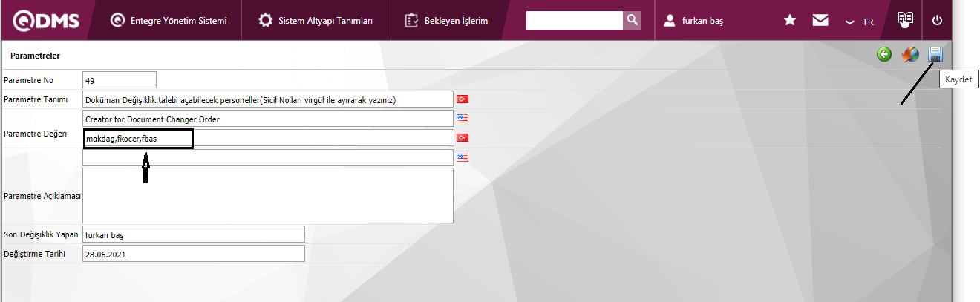Click the gear icon of Sistem Altyapı

pos(265,20)
